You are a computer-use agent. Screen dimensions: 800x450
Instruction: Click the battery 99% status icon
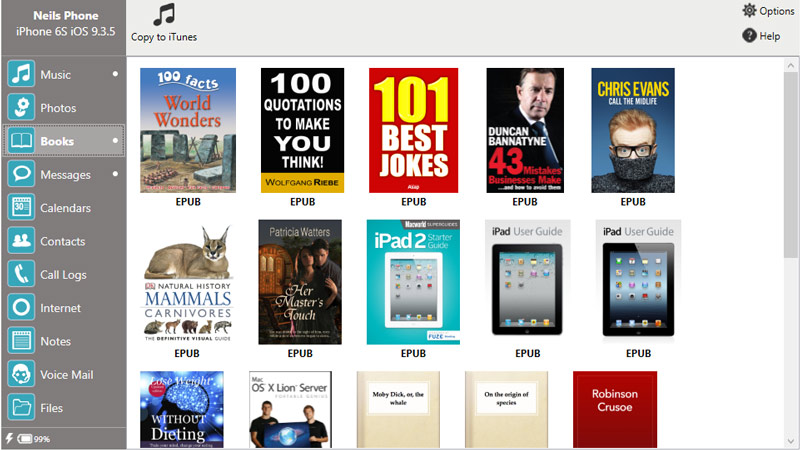tap(24, 439)
